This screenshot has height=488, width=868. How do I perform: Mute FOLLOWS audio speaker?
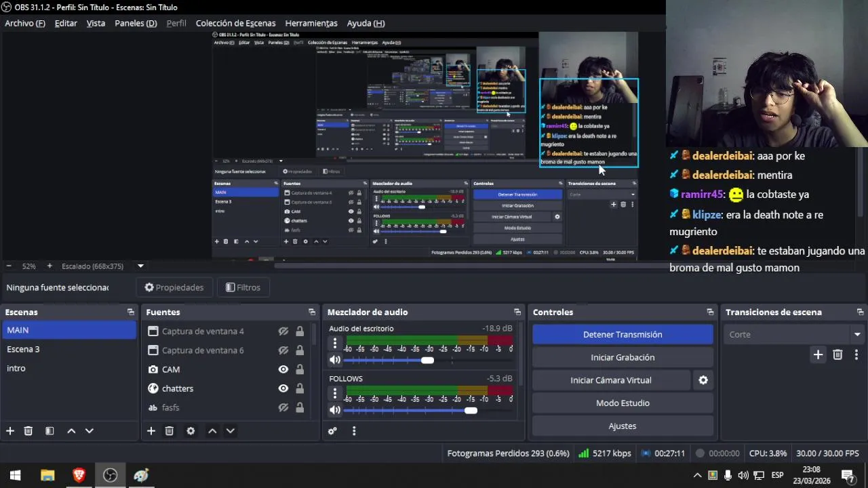click(335, 410)
